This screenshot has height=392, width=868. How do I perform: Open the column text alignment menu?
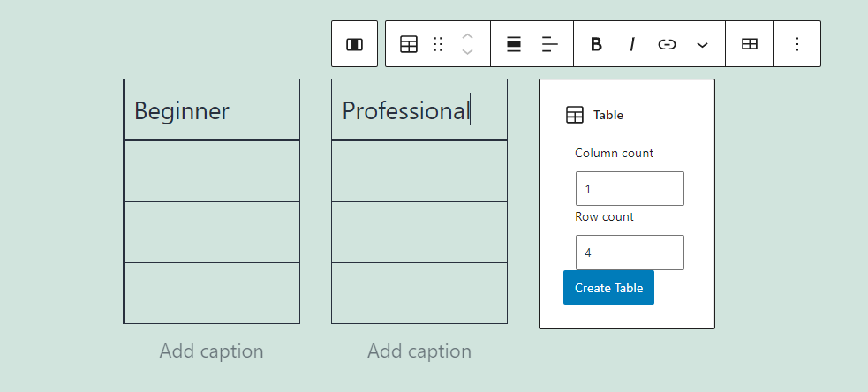click(550, 44)
